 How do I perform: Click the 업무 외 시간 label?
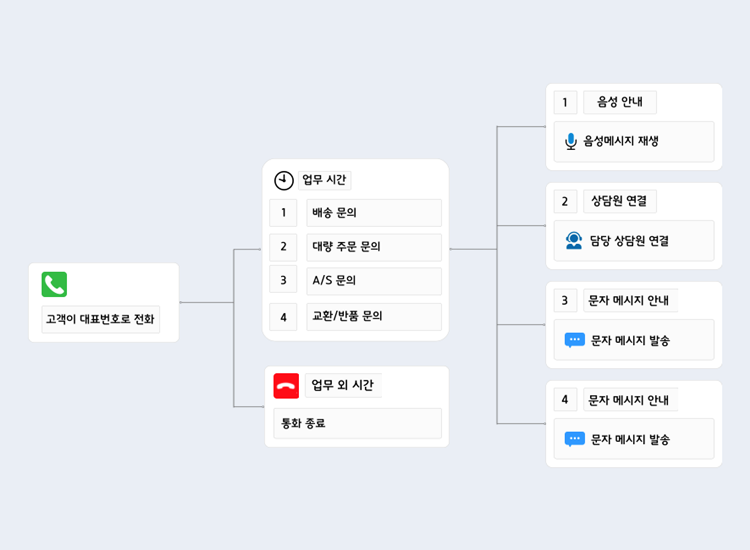343,386
